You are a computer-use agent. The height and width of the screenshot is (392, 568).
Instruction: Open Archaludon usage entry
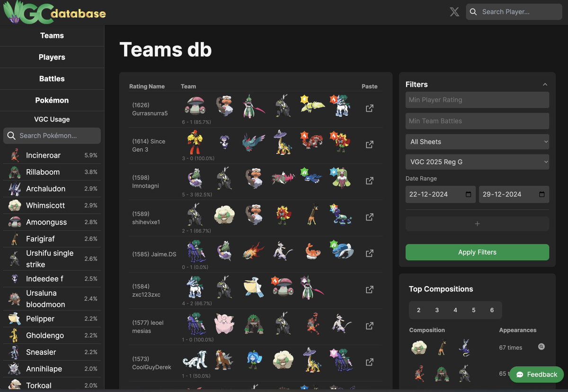(52, 189)
